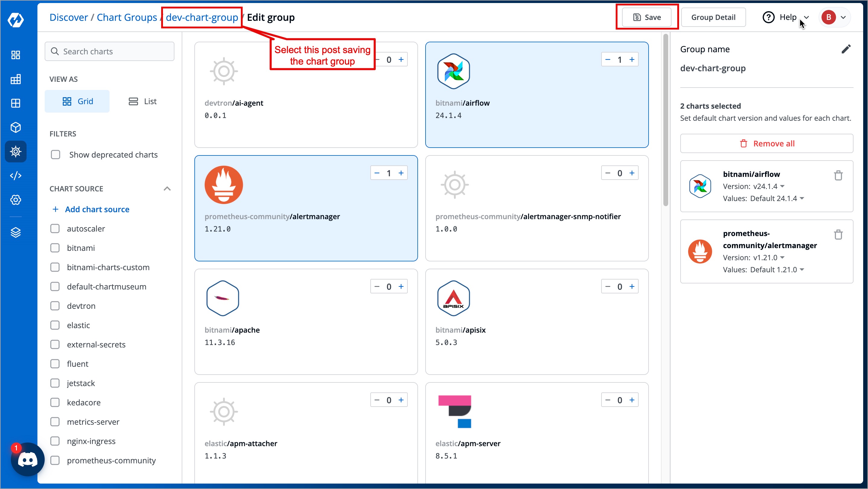The width and height of the screenshot is (868, 489).
Task: Collapse the Chart Source section
Action: [x=167, y=189]
